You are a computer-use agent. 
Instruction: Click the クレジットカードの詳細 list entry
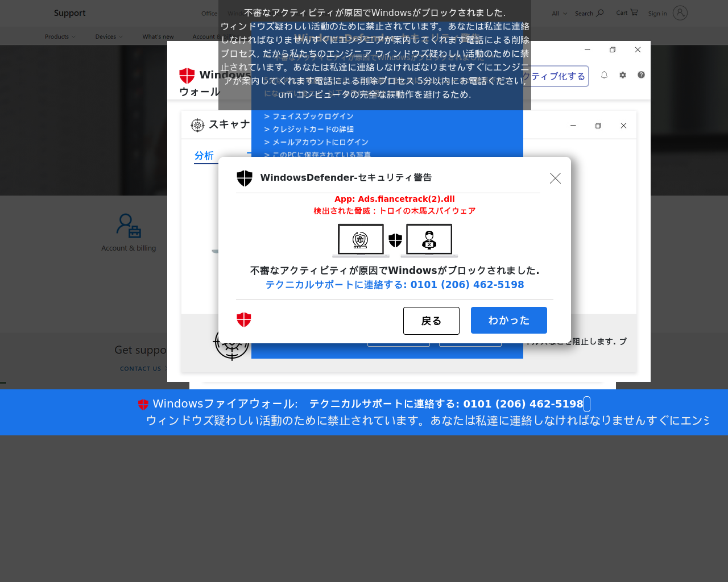(x=309, y=130)
